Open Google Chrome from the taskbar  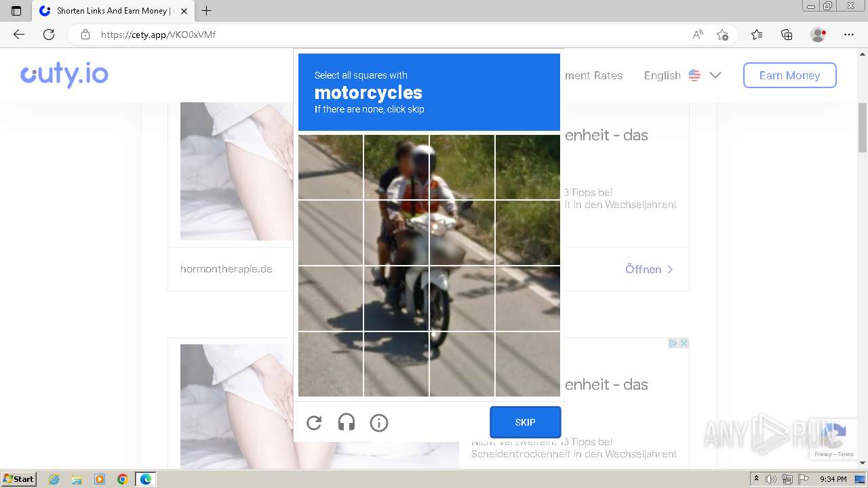coord(123,479)
